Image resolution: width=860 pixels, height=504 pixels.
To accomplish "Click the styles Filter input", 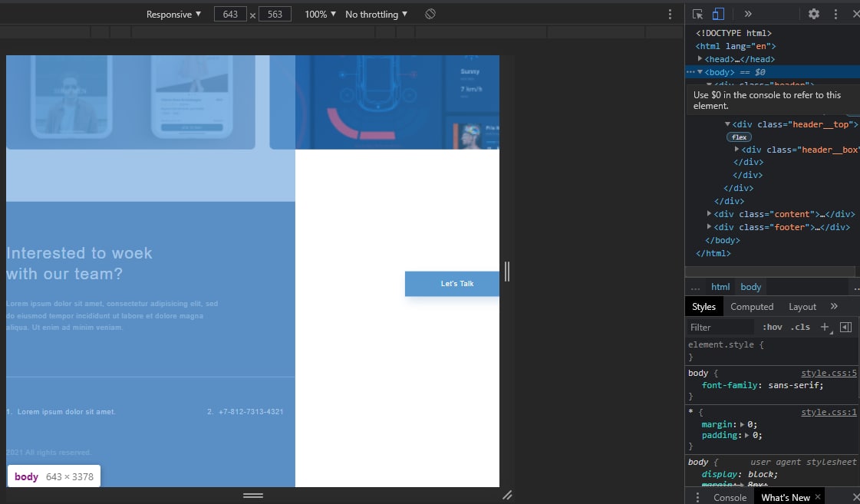I will tap(720, 328).
